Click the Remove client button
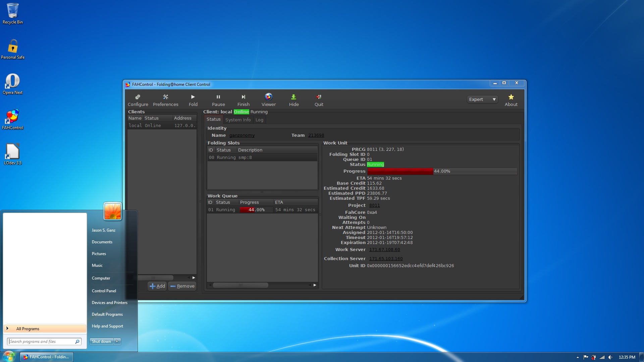Image resolution: width=644 pixels, height=362 pixels. coord(182,286)
